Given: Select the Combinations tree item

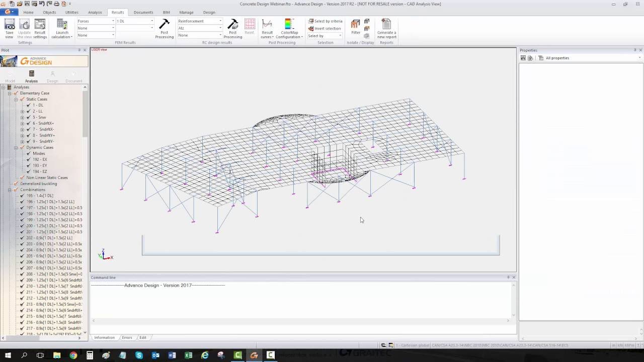Looking at the screenshot, I should (x=32, y=190).
